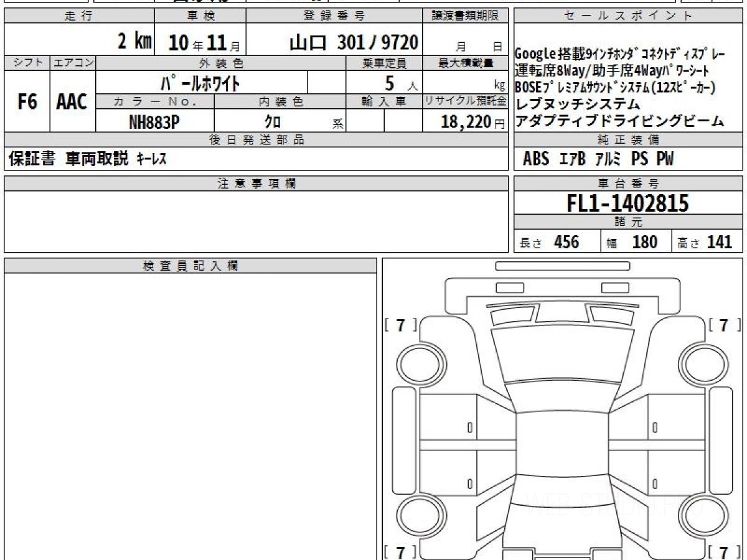Click inside the 検査員記入欄 inspector notes box
Viewport: 747px width, 560px height.
pyautogui.click(x=190, y=411)
